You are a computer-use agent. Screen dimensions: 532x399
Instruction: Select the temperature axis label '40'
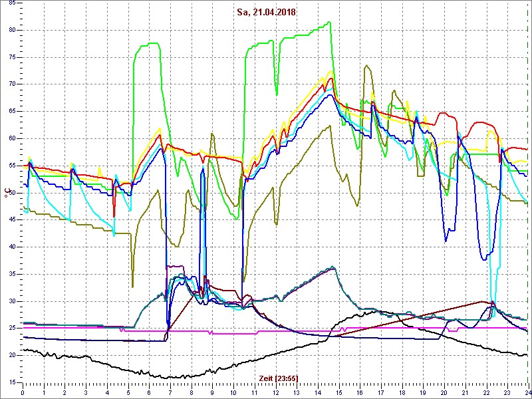[11, 247]
